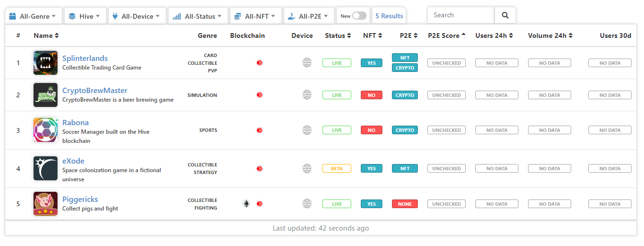Click the Rabona soccer ball thumbnail
Screen dimensions: 644x246
[x=46, y=130]
